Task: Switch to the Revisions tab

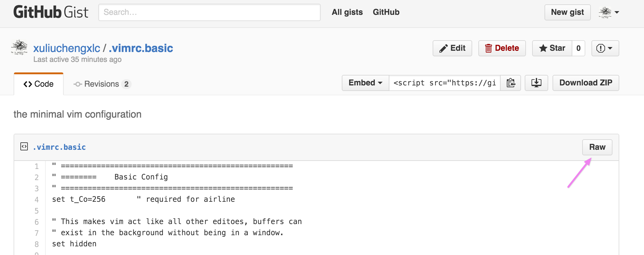Action: click(102, 84)
